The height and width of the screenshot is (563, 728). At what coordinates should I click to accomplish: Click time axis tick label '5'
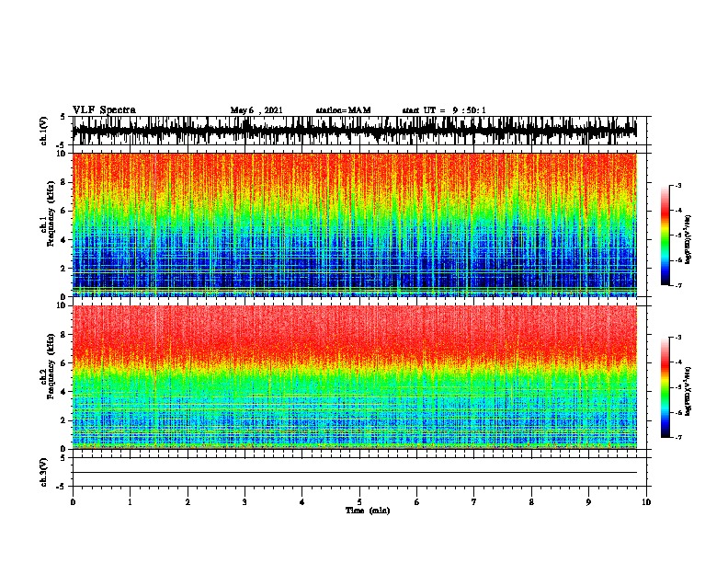(x=359, y=501)
